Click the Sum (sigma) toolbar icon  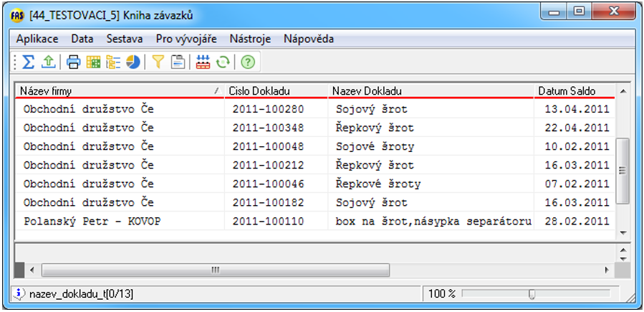pos(28,62)
